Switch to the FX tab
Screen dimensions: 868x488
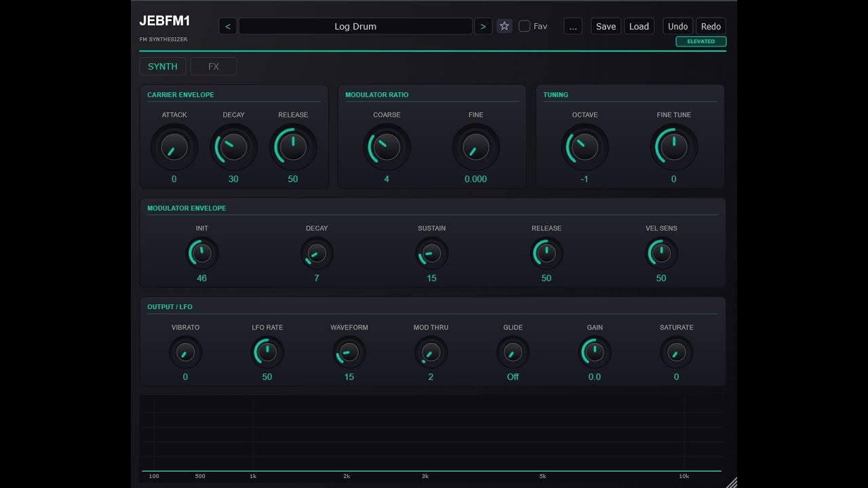[x=214, y=66]
